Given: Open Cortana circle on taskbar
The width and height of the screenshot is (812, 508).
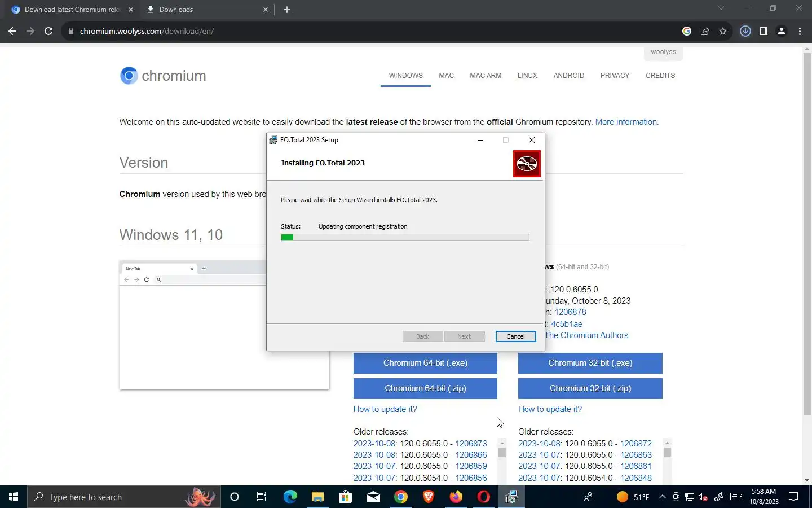Looking at the screenshot, I should pyautogui.click(x=235, y=497).
